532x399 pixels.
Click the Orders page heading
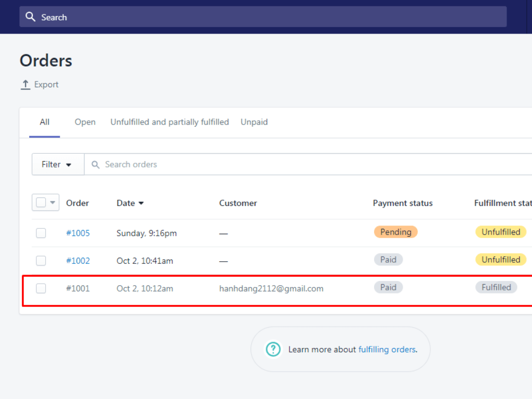tap(46, 61)
